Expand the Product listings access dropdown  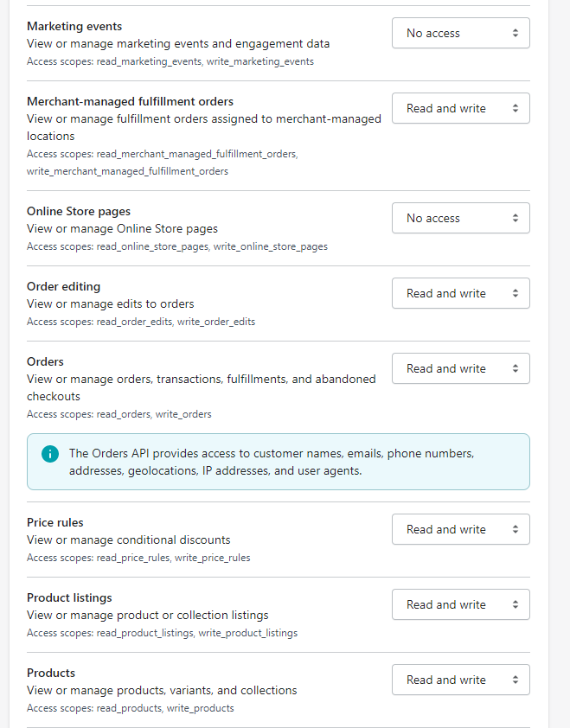[x=460, y=604]
